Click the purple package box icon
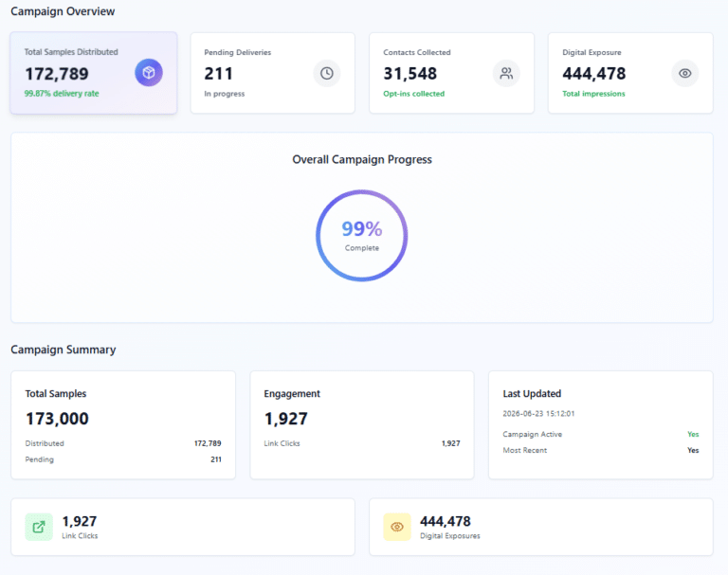Viewport: 728px width, 575px height. point(149,73)
